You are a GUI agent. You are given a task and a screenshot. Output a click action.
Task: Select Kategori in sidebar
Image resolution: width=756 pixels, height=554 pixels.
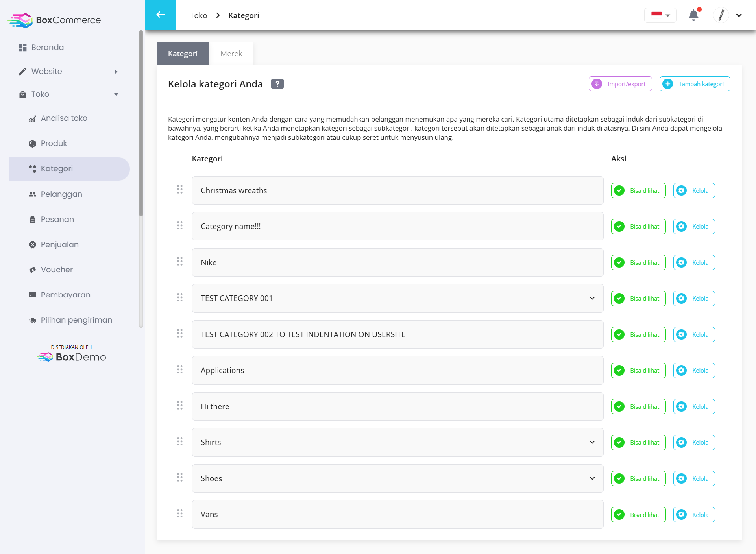click(x=69, y=169)
